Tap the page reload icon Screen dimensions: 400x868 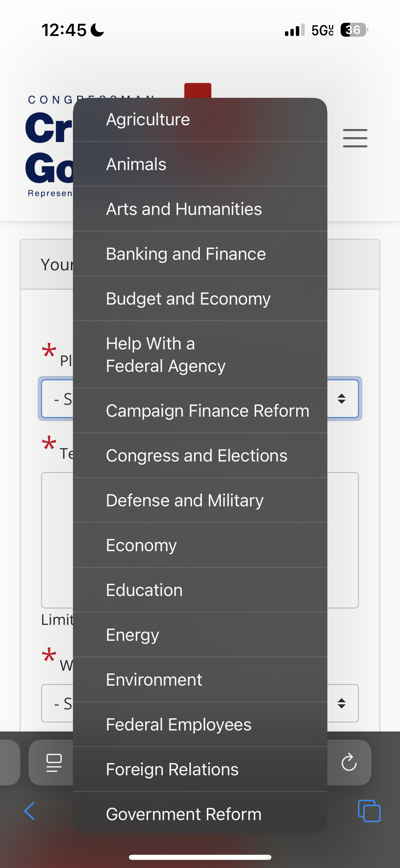(349, 763)
